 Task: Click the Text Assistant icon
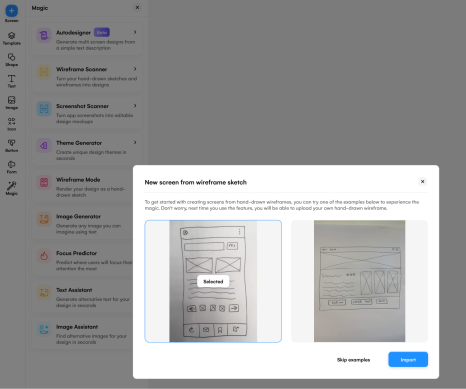[44, 293]
